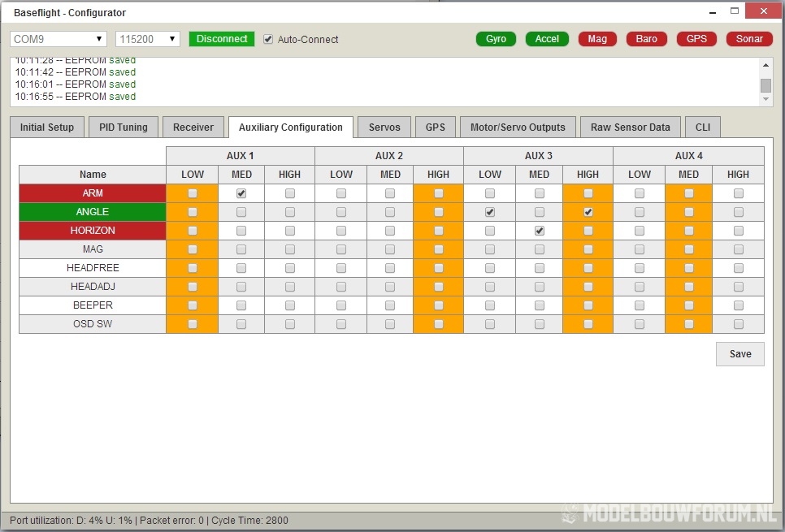Select the Auxiliary Configuration tab
Screen dimensions: 785x532
pyautogui.click(x=291, y=128)
